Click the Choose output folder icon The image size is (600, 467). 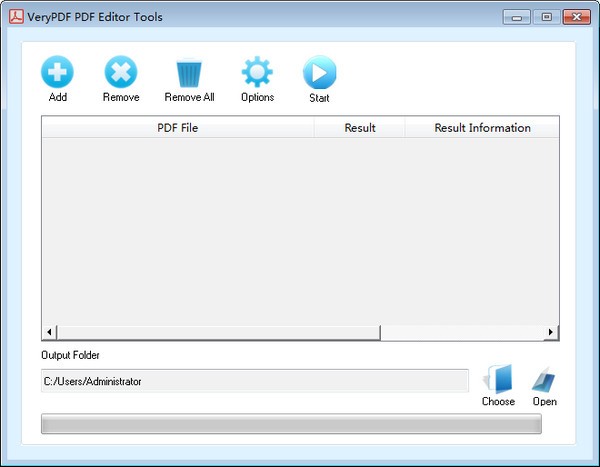[498, 379]
